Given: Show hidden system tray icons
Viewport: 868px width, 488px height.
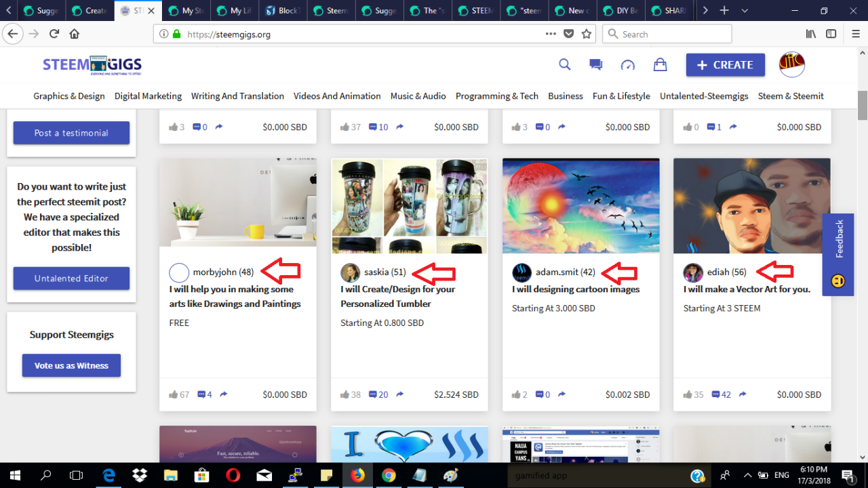Looking at the screenshot, I should tap(747, 475).
